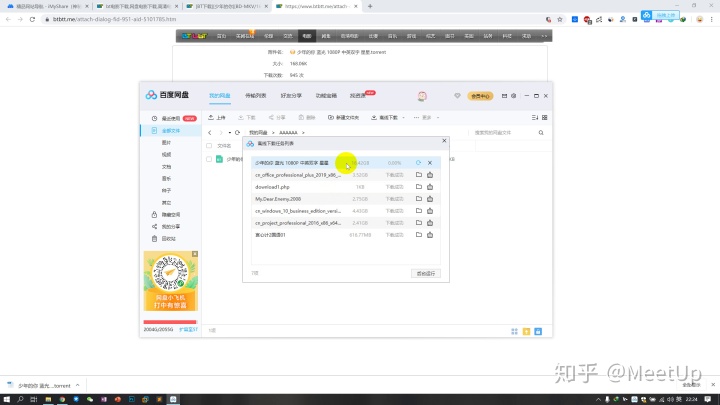The width and height of the screenshot is (720, 405).
Task: Open folder for cn_office_professional_plus_2019 download task
Action: (x=419, y=175)
